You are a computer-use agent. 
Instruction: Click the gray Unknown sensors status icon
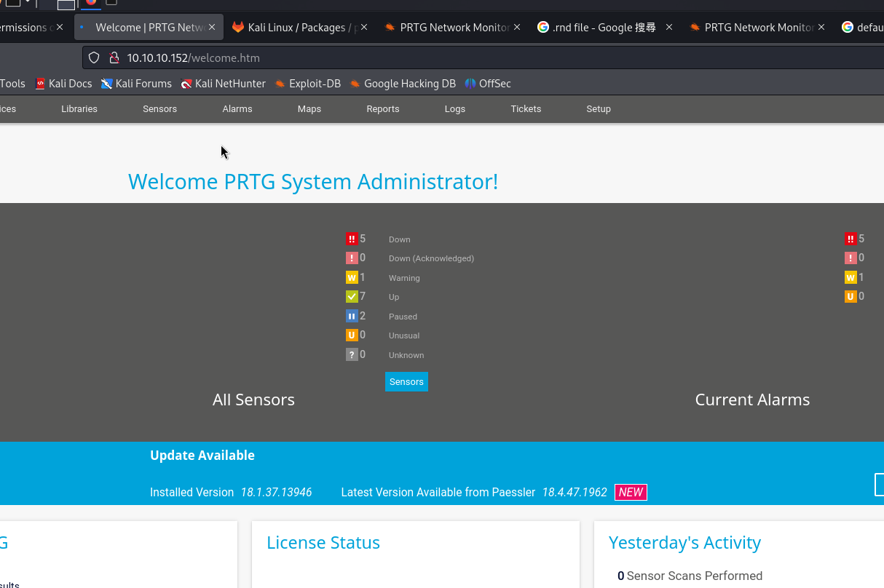click(x=352, y=354)
